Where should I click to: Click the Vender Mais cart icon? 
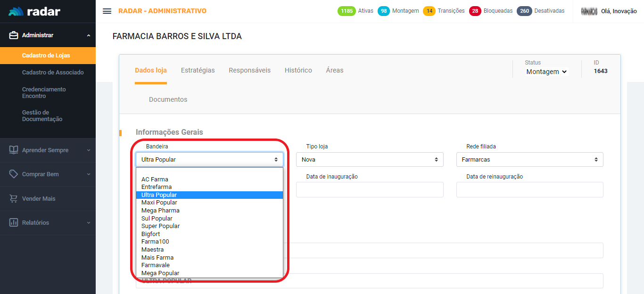[14, 199]
